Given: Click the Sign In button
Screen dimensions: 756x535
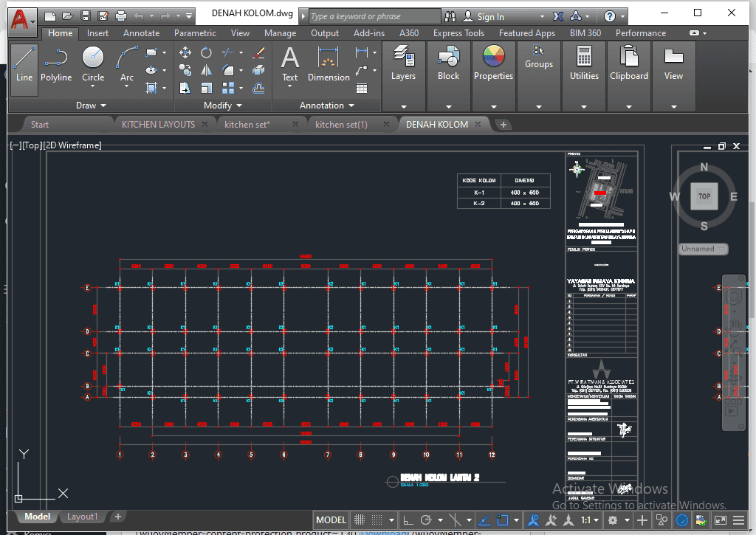Looking at the screenshot, I should [x=490, y=16].
